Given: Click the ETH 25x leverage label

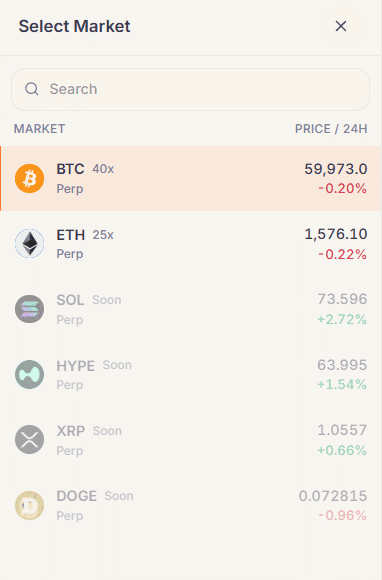Looking at the screenshot, I should [x=103, y=235].
